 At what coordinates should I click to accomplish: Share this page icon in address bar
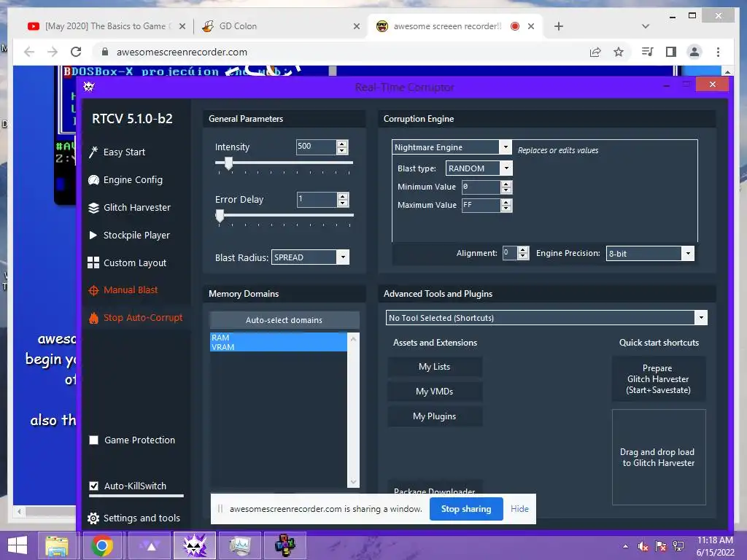[x=595, y=52]
